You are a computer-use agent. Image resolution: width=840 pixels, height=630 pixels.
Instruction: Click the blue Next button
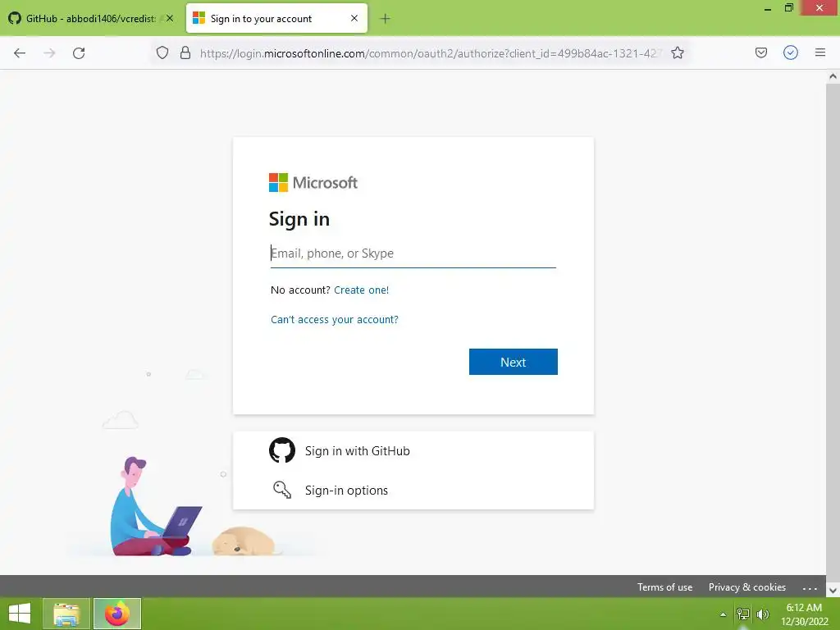514,362
